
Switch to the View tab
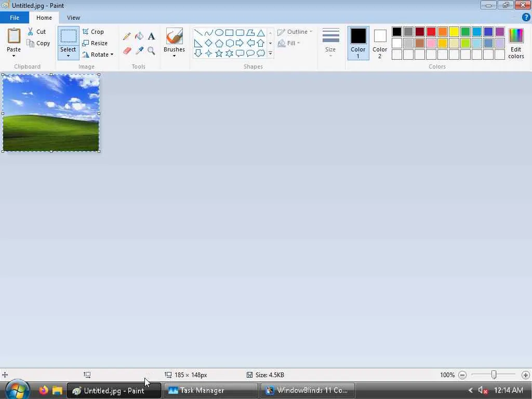click(73, 18)
